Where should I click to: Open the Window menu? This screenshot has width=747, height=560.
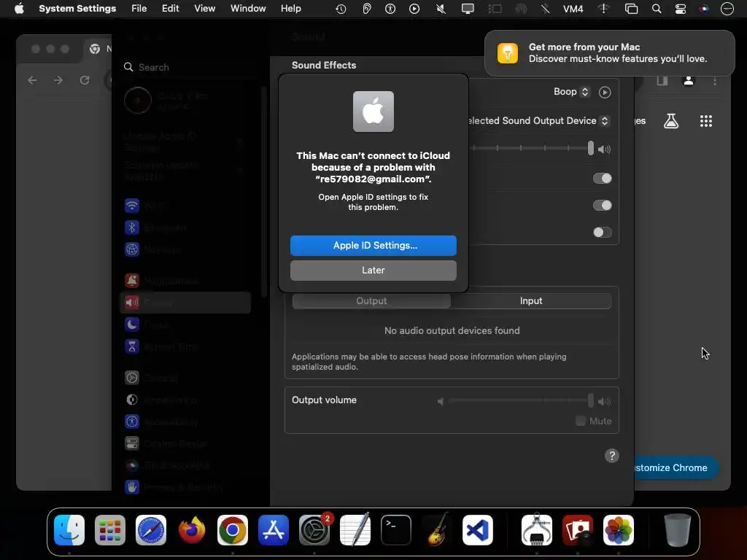[x=248, y=9]
